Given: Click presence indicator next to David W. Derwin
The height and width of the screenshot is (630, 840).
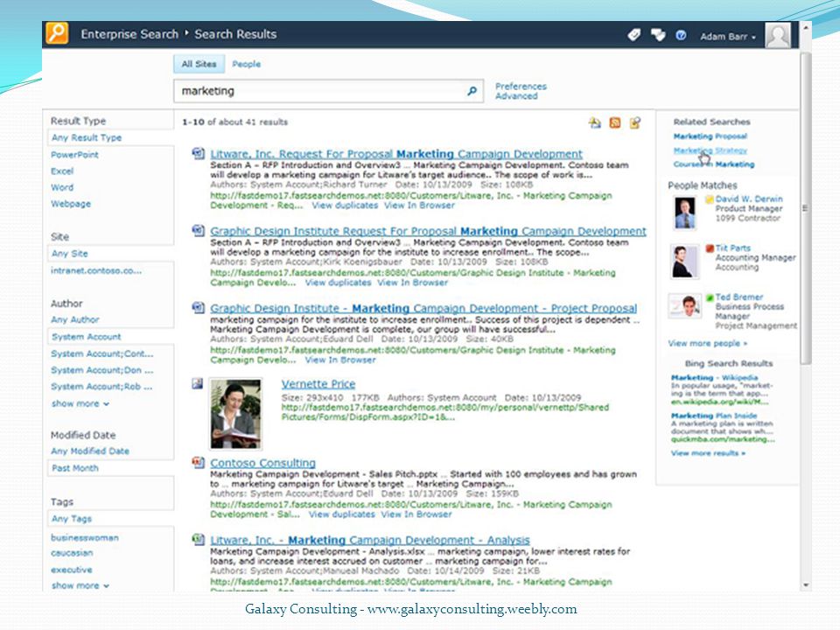Looking at the screenshot, I should tap(710, 199).
